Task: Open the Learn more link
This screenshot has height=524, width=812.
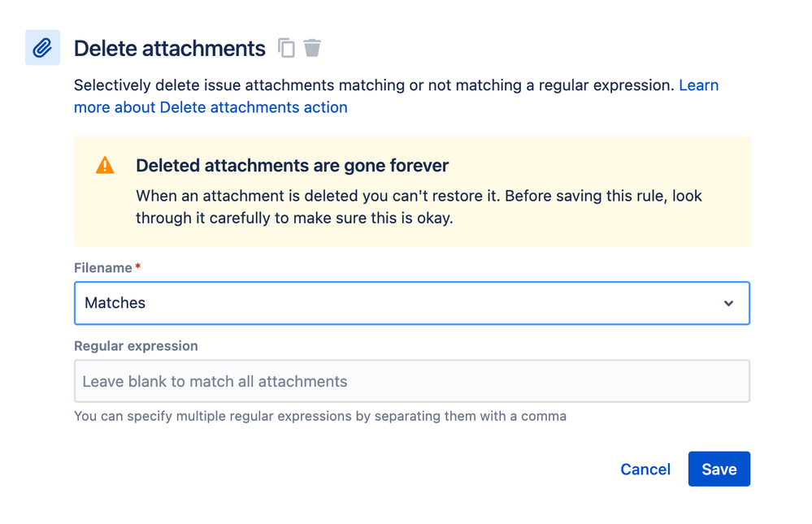Action: pyautogui.click(x=698, y=85)
